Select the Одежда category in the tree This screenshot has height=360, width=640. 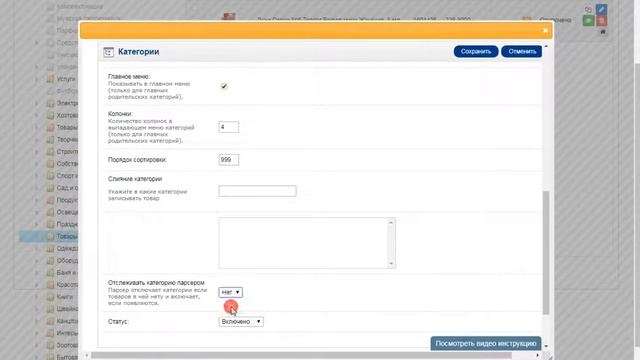click(67, 248)
